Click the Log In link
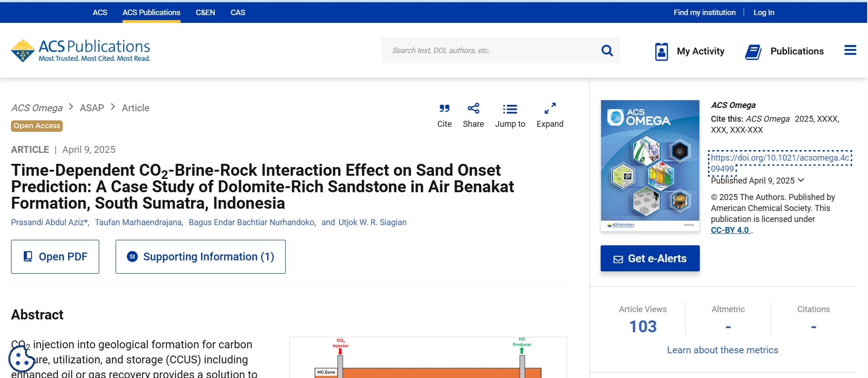868x378 pixels. [764, 12]
